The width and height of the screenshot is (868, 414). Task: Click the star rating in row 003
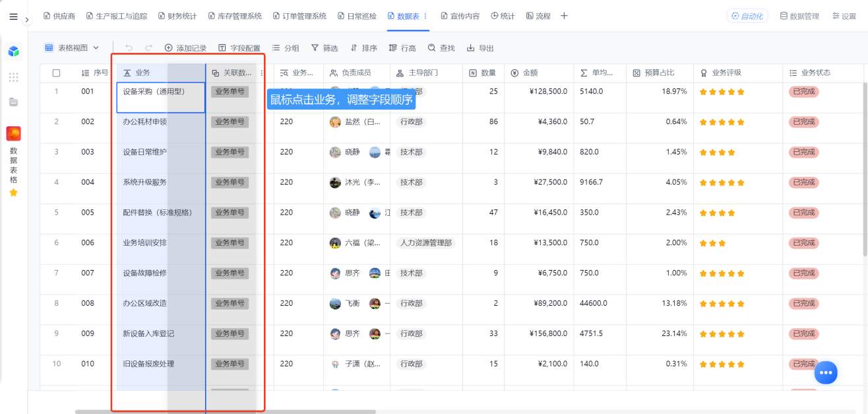(718, 152)
